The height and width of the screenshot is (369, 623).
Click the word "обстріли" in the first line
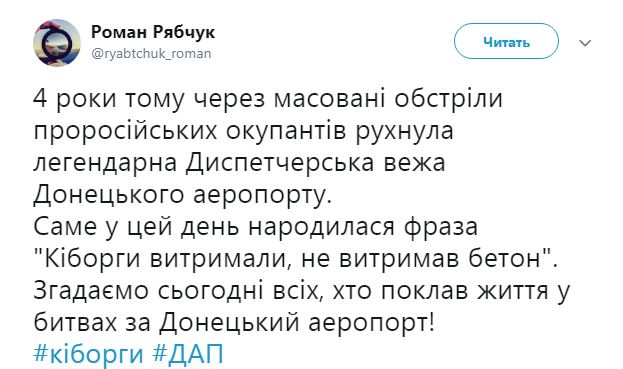pyautogui.click(x=449, y=99)
